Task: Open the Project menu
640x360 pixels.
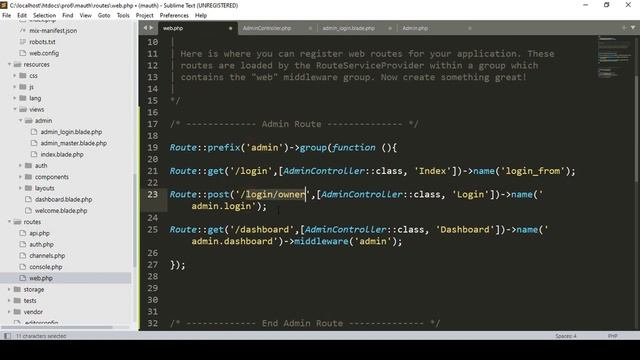Action: (144, 16)
